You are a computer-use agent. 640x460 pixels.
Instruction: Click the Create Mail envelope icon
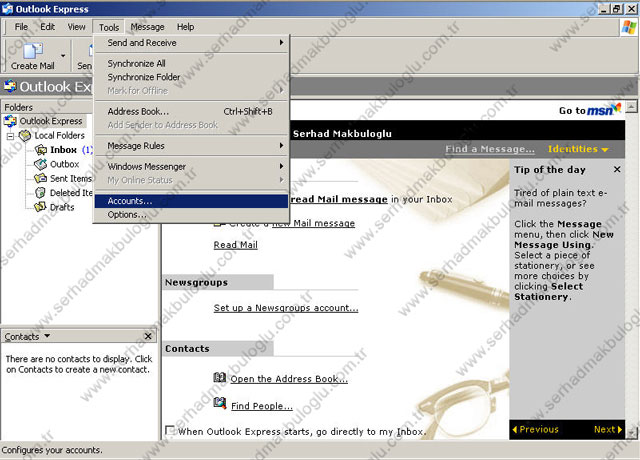[33, 51]
